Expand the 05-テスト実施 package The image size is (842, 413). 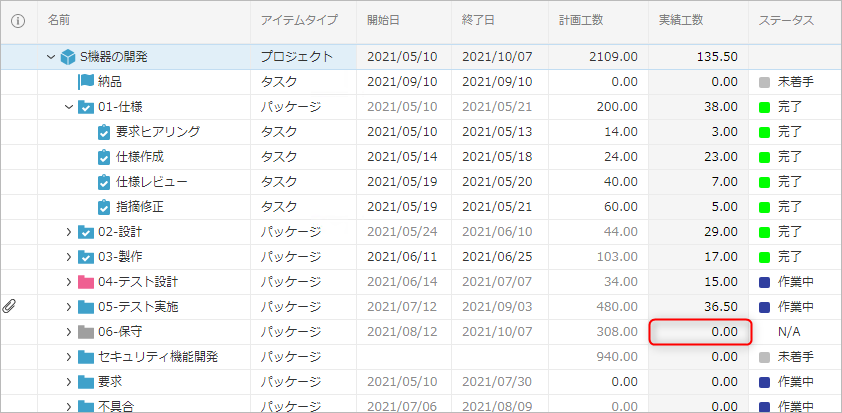[69, 307]
